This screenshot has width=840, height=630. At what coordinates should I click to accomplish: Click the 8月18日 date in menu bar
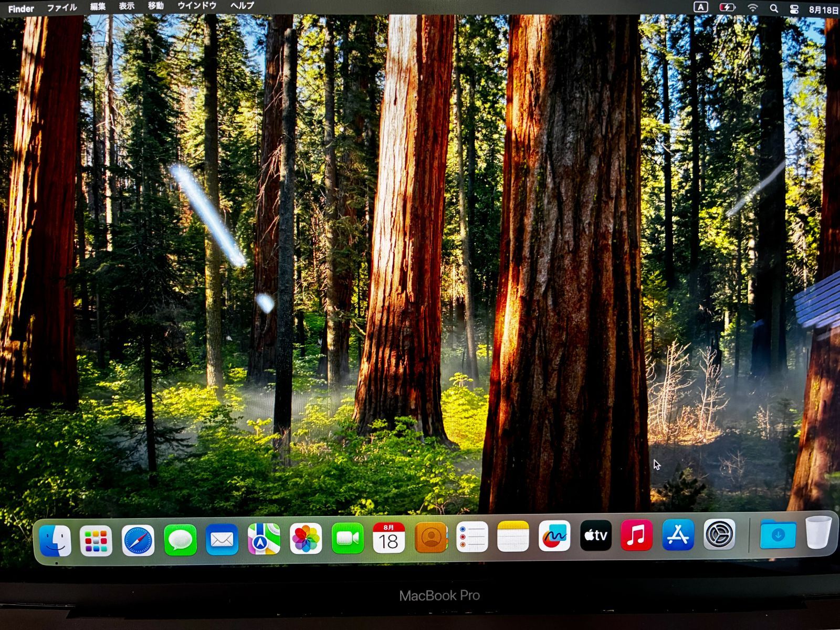(824, 10)
